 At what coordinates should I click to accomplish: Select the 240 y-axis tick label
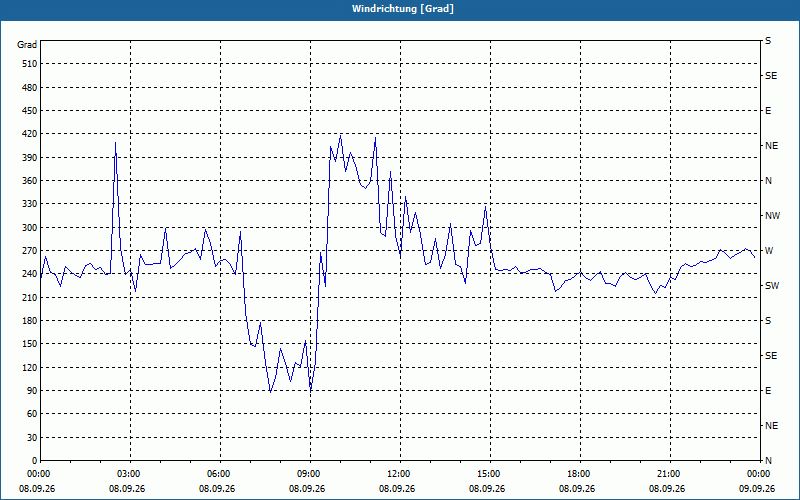coord(30,274)
